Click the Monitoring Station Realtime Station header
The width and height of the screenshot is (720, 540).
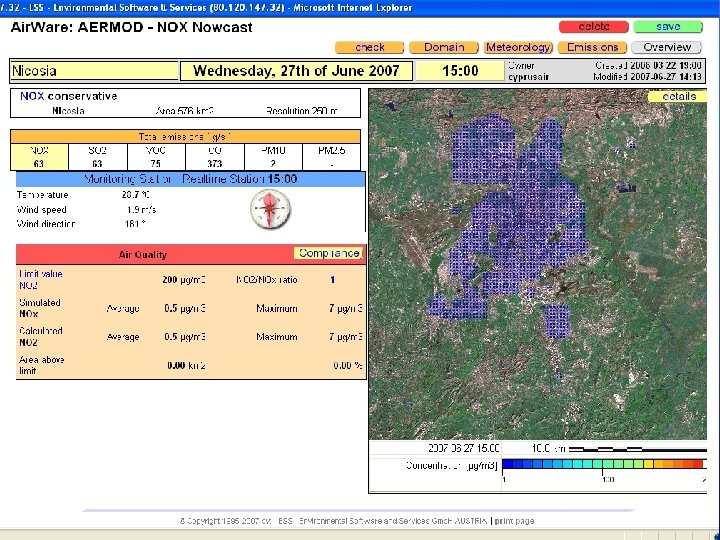click(190, 179)
